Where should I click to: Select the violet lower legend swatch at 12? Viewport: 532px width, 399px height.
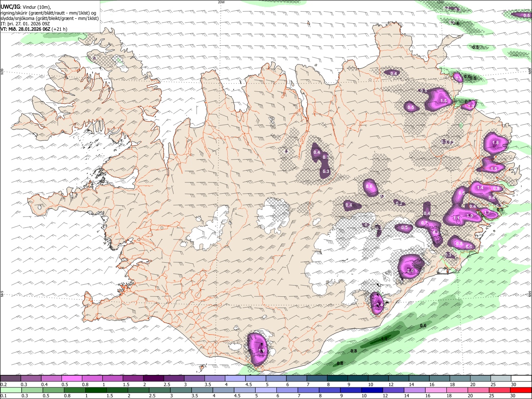(x=394, y=390)
